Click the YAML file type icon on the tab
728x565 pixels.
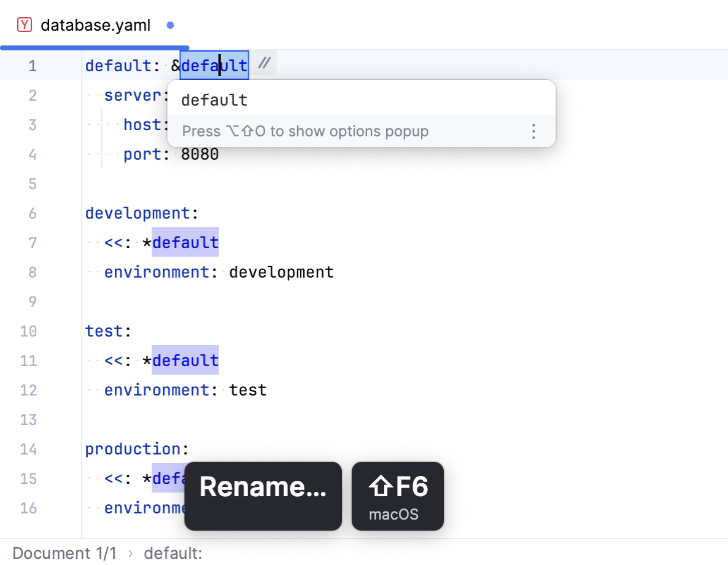pyautogui.click(x=24, y=25)
